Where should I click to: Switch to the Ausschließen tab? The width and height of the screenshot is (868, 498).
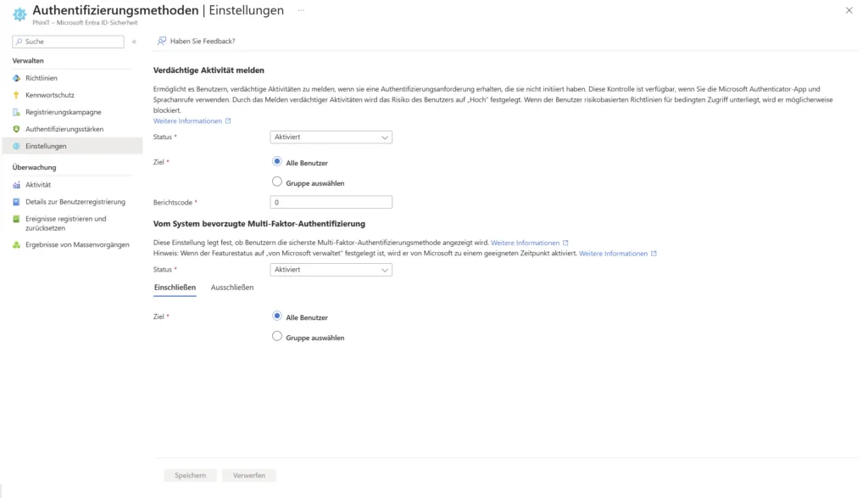tap(231, 288)
